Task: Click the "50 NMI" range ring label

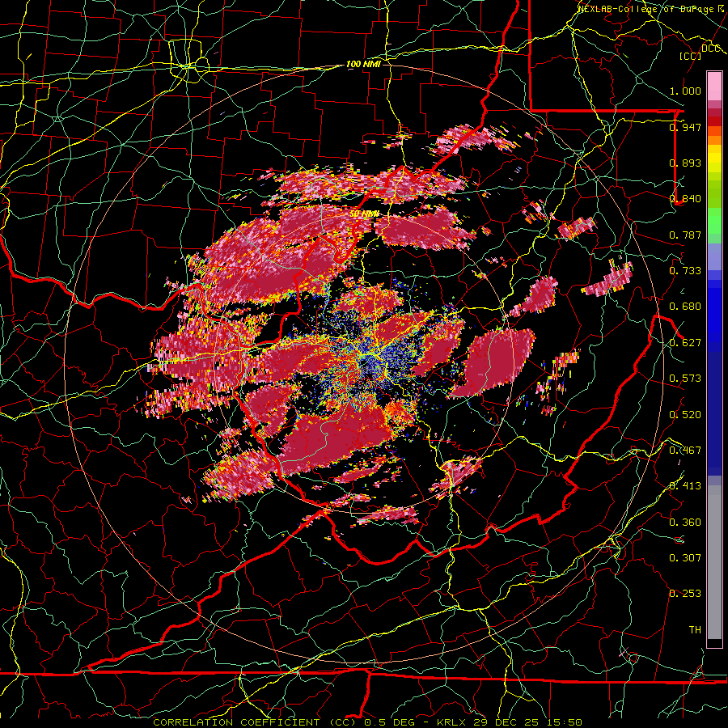Action: [364, 214]
